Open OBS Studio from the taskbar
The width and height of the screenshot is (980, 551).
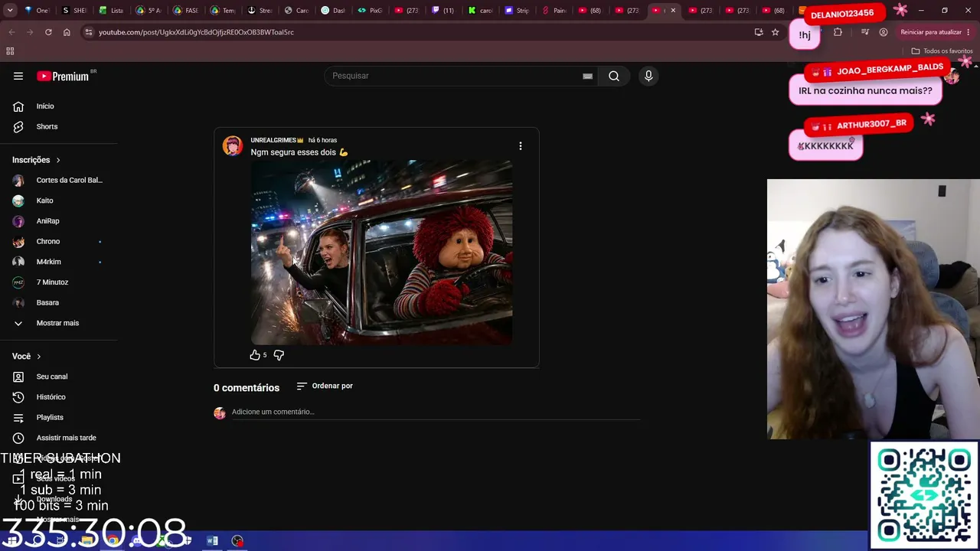[238, 541]
